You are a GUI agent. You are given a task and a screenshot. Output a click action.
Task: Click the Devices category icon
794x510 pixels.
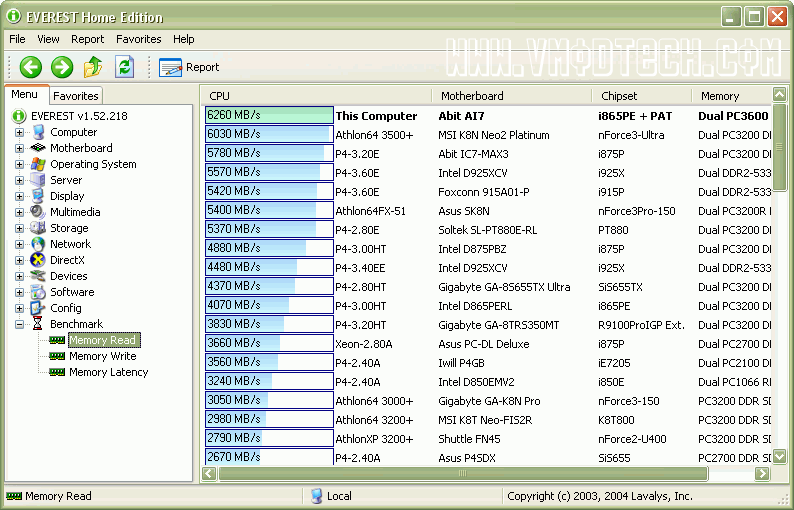click(x=38, y=276)
